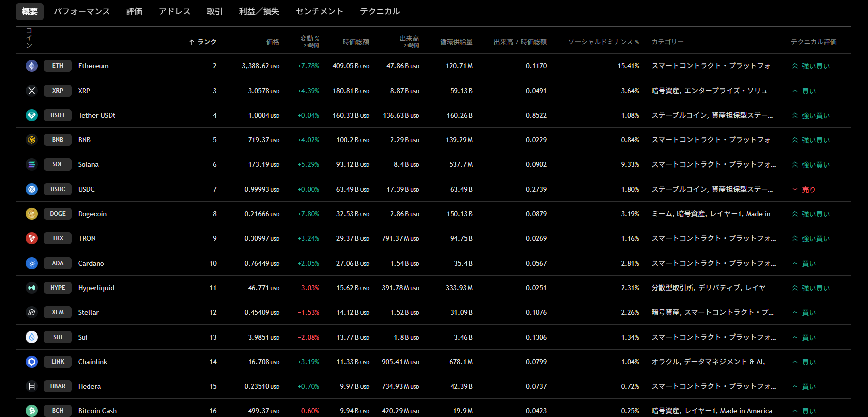
Task: Click Chainlink's category オラクル, データマネジメント
Action: pyautogui.click(x=711, y=362)
